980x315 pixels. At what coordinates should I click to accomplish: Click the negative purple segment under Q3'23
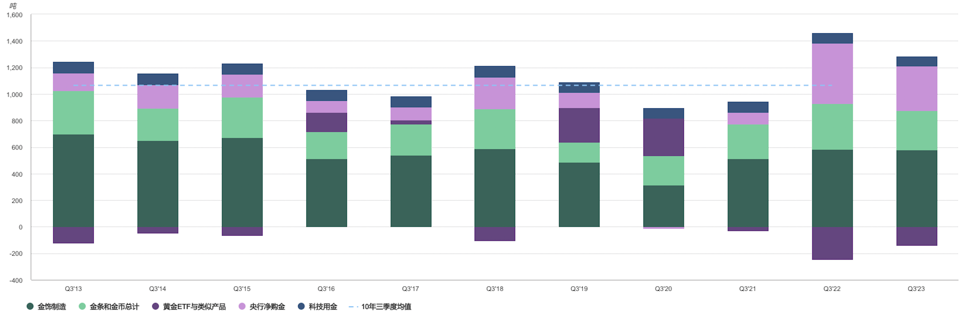coord(917,236)
